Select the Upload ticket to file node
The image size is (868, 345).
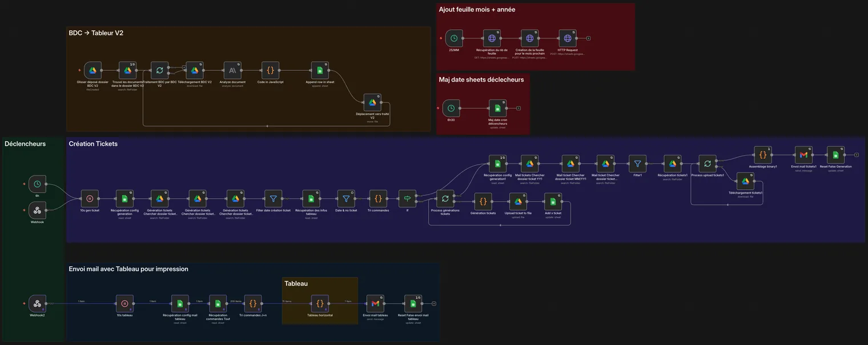click(518, 202)
